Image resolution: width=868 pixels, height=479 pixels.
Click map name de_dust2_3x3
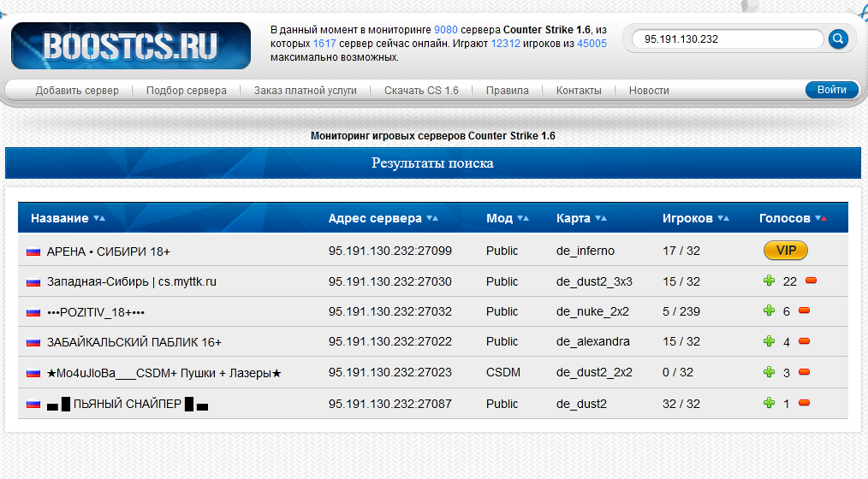594,281
